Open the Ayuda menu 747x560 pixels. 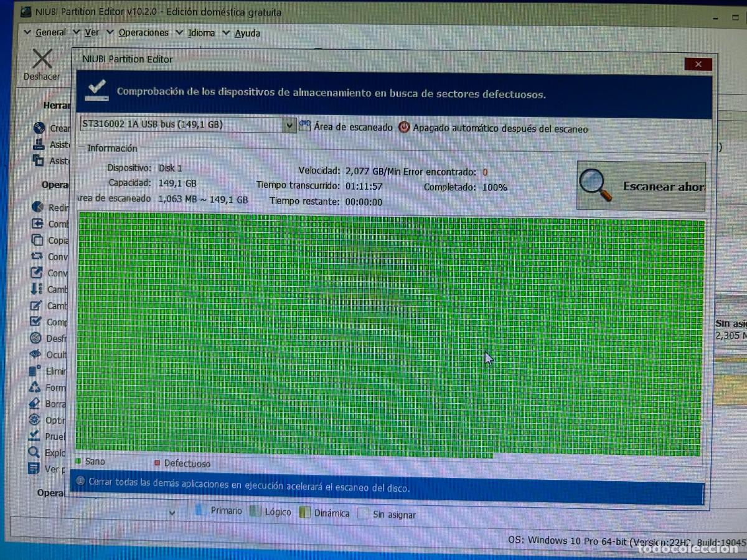[247, 33]
